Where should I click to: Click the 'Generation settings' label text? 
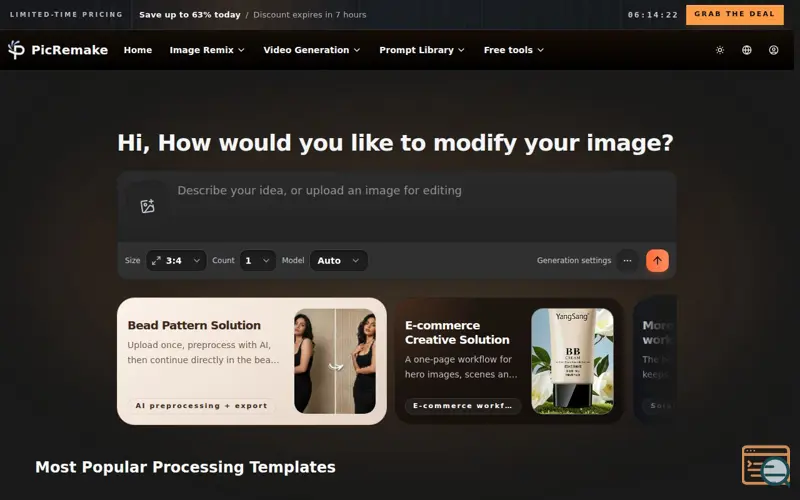pyautogui.click(x=573, y=260)
